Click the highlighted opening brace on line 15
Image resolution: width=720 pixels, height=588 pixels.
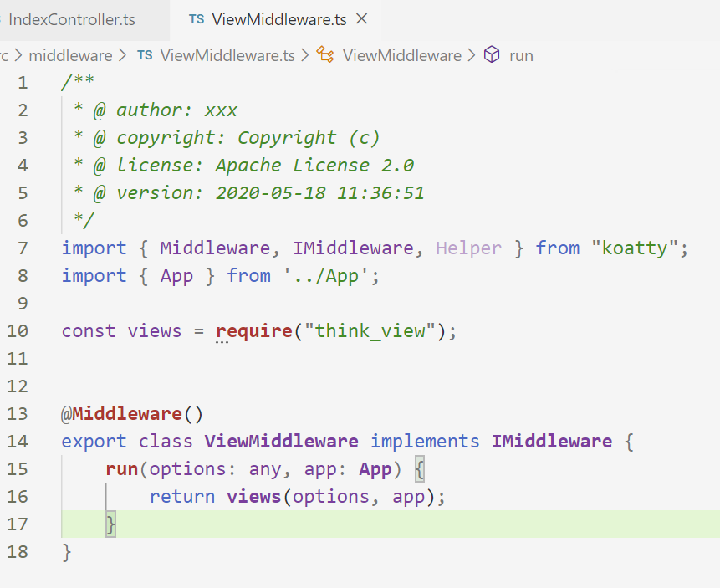tap(420, 469)
